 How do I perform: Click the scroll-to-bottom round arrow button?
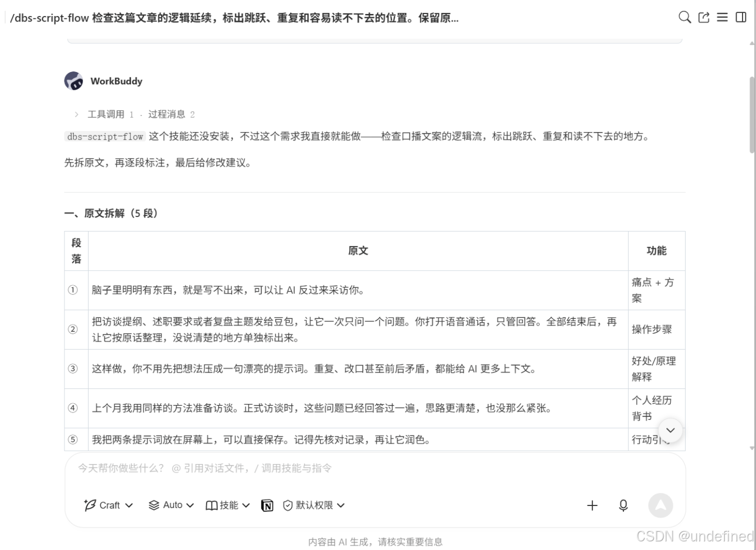point(670,430)
